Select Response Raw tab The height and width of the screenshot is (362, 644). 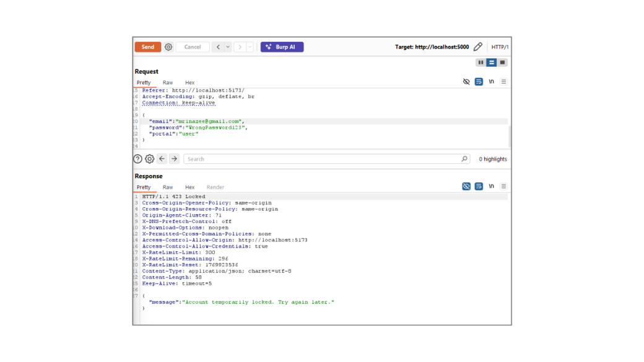pos(168,187)
